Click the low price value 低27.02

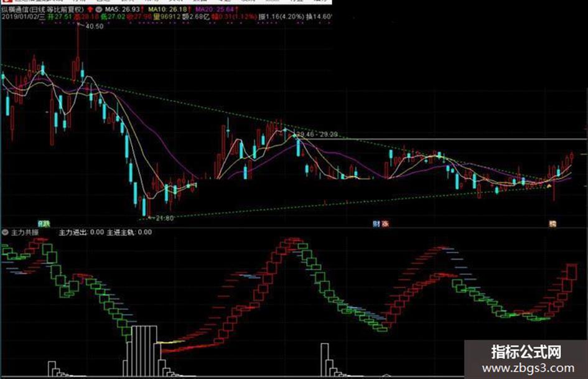pos(113,17)
